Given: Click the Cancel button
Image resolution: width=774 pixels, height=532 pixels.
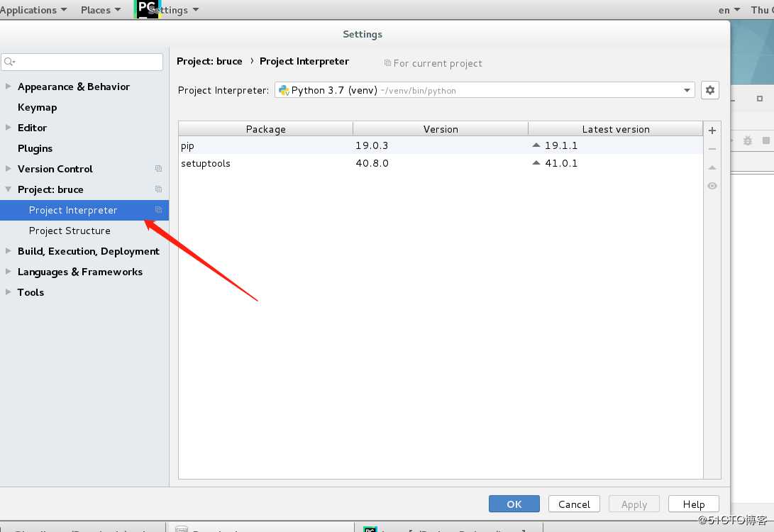Looking at the screenshot, I should (574, 504).
